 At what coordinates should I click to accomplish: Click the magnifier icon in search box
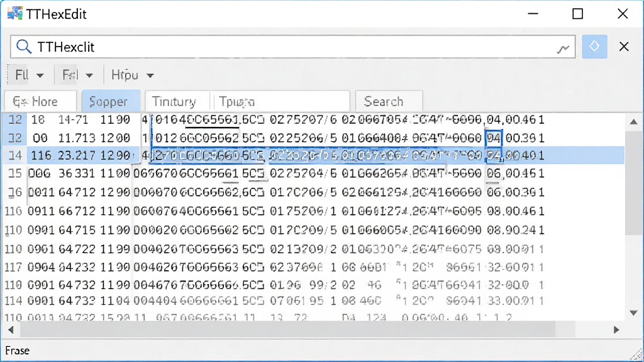(x=23, y=47)
